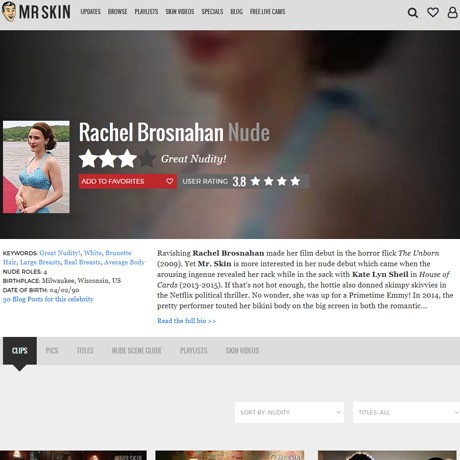Select the fourth user rating star

[295, 181]
